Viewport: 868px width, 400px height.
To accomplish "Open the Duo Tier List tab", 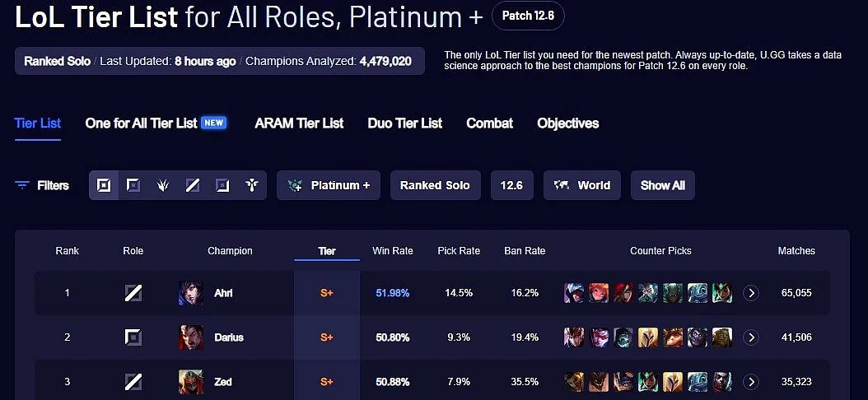I will 404,123.
